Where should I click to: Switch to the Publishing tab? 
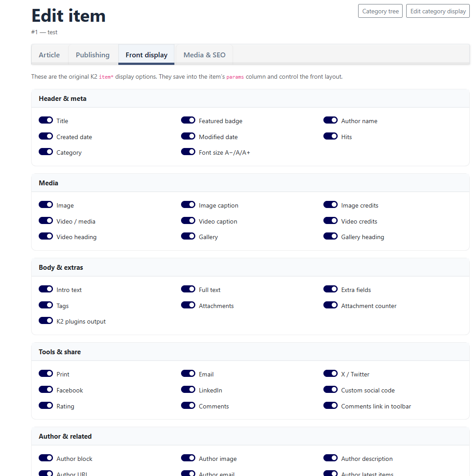tap(93, 55)
